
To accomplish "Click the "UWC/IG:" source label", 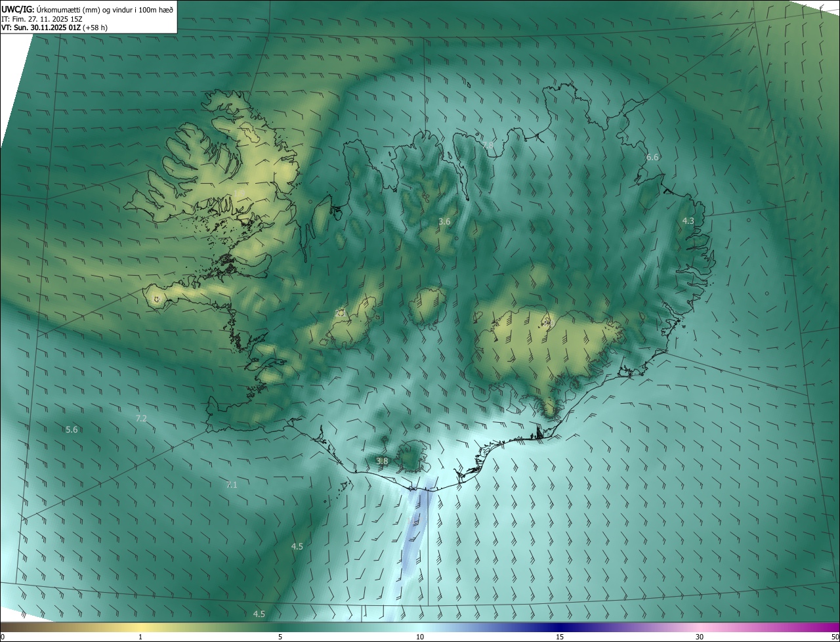I will (x=18, y=10).
